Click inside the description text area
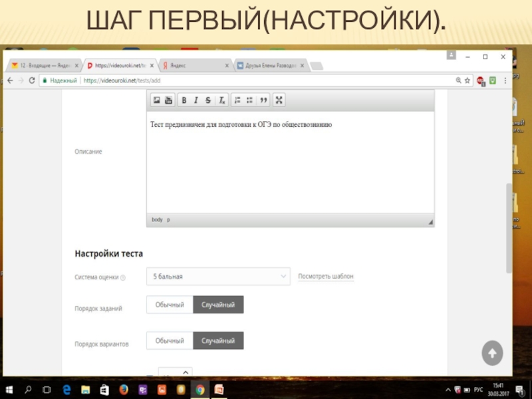This screenshot has height=399, width=532. coord(290,166)
